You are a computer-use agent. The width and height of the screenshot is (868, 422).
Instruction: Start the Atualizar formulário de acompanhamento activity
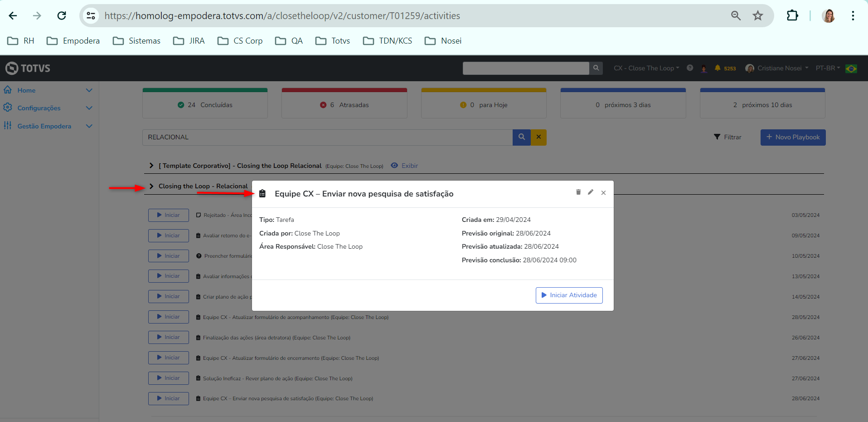pyautogui.click(x=169, y=317)
